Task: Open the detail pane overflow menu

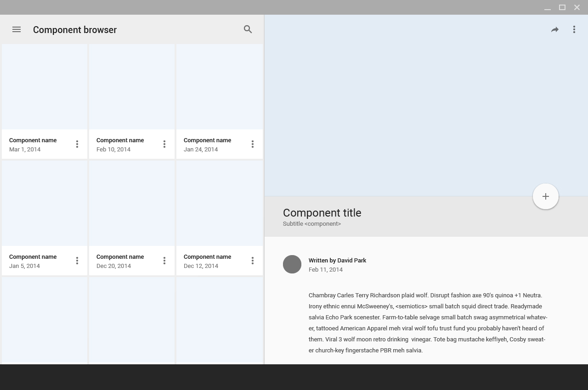Action: pos(574,29)
